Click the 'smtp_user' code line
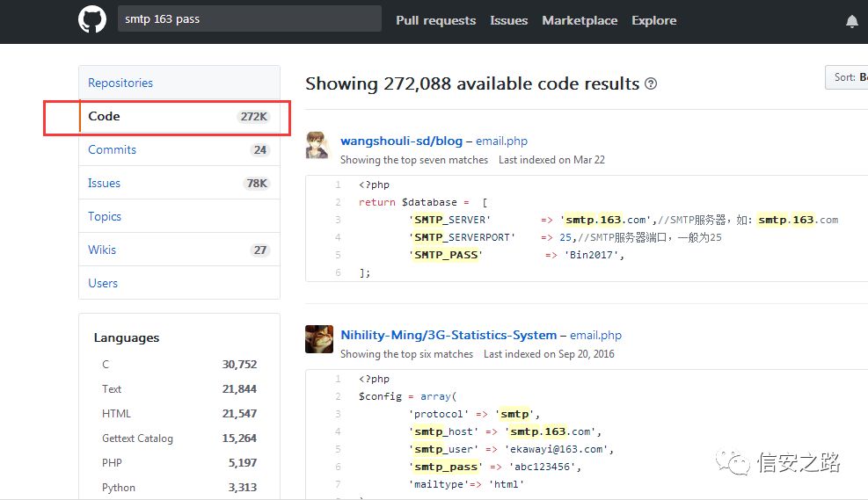The width and height of the screenshot is (868, 500). pos(512,449)
